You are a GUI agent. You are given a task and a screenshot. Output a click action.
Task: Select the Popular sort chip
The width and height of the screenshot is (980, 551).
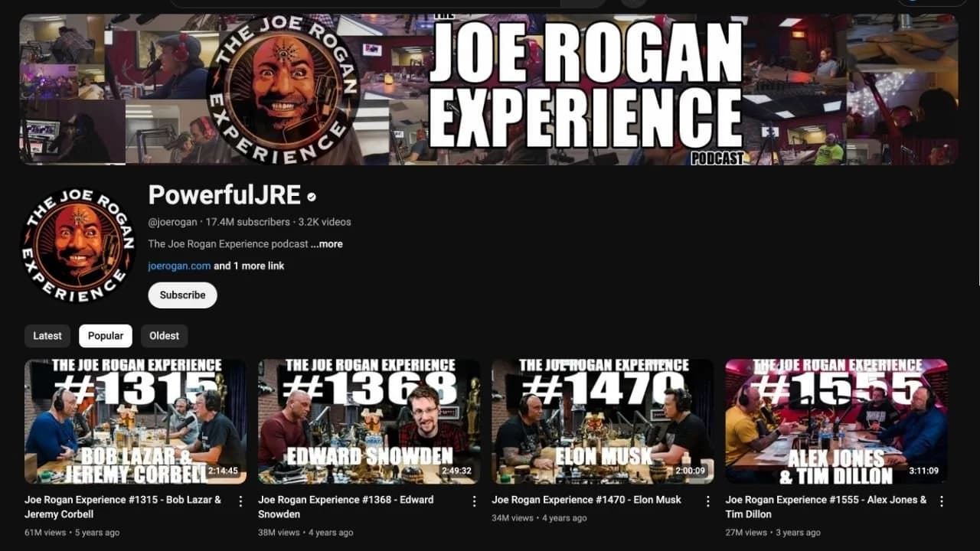[106, 336]
